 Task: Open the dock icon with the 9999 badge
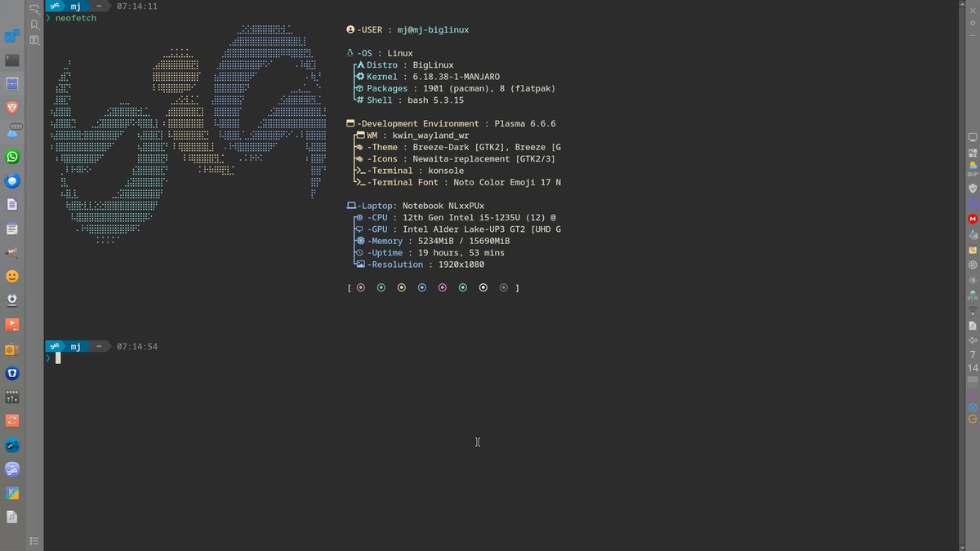click(x=12, y=131)
